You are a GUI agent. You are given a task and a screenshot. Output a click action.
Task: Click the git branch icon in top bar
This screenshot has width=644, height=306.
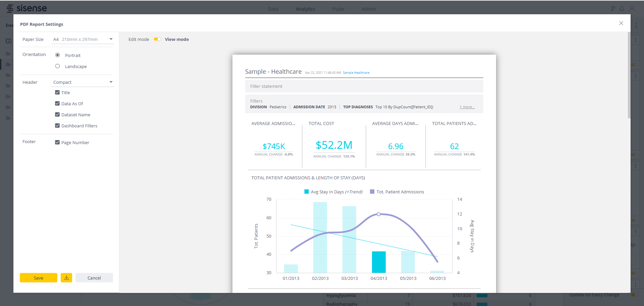[613, 8]
